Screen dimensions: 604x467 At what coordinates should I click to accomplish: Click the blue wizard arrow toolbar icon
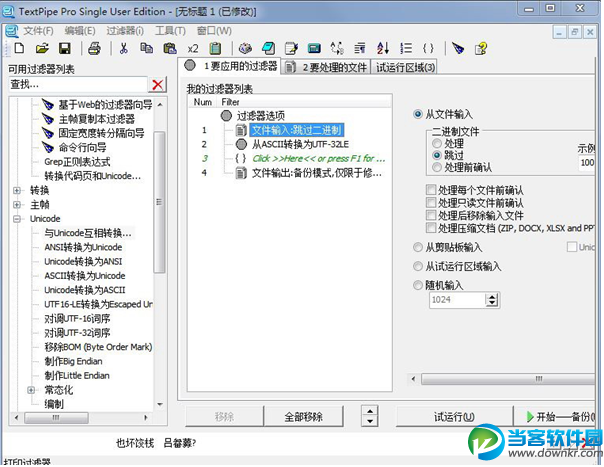point(458,48)
